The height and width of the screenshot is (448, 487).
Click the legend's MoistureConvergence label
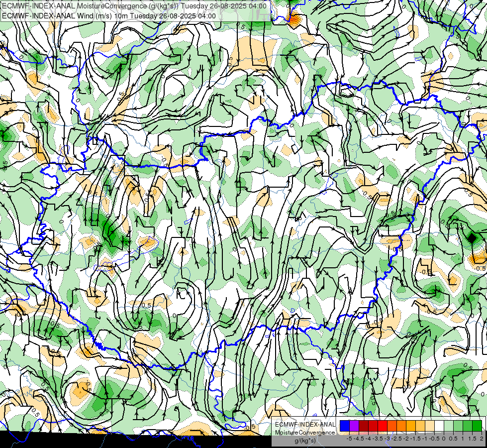tap(305, 433)
